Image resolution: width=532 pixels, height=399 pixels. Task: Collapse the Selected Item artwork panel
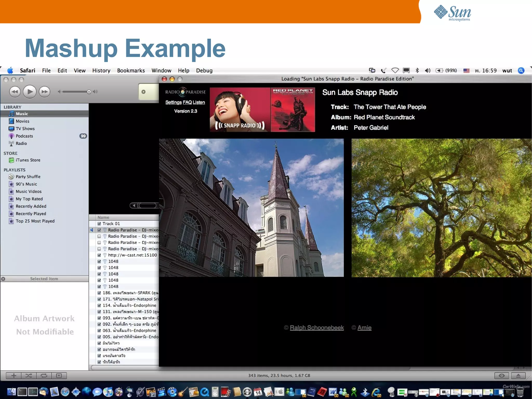(3, 279)
